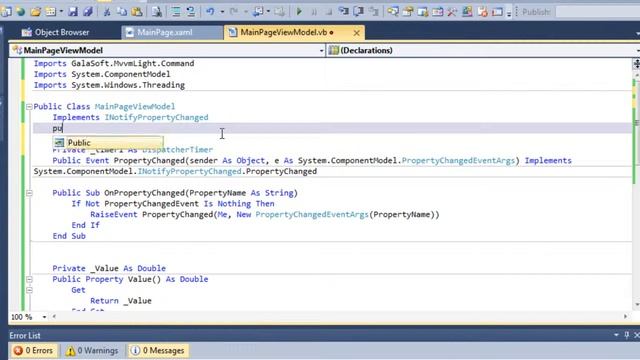Click the Cut scissors icon
Screen dimensions: 640x360
(x=107, y=12)
